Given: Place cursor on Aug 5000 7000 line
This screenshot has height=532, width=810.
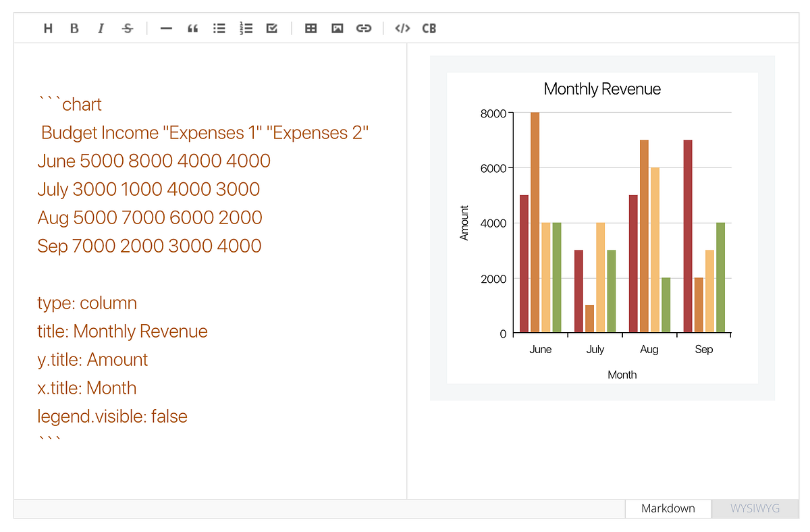Looking at the screenshot, I should (150, 217).
